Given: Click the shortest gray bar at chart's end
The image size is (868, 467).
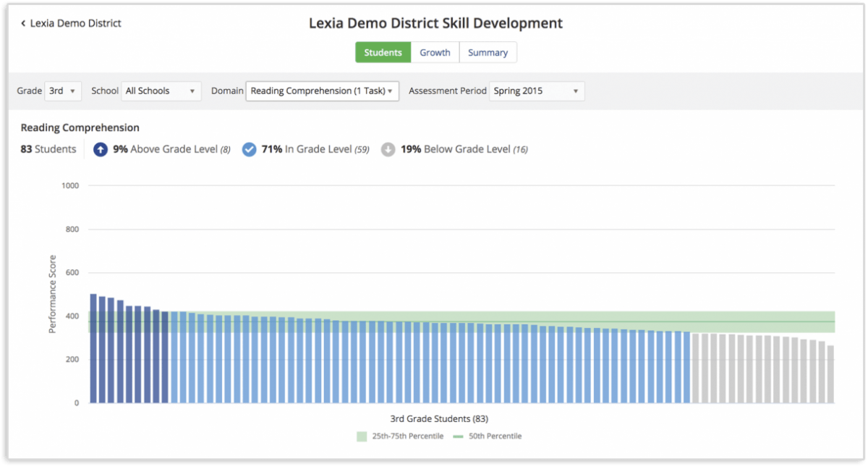Looking at the screenshot, I should [x=830, y=374].
